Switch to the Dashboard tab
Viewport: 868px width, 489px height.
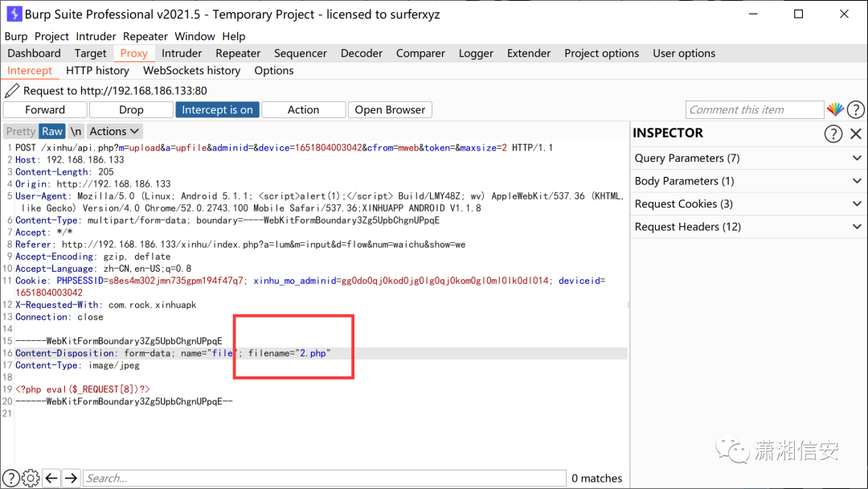tap(35, 53)
